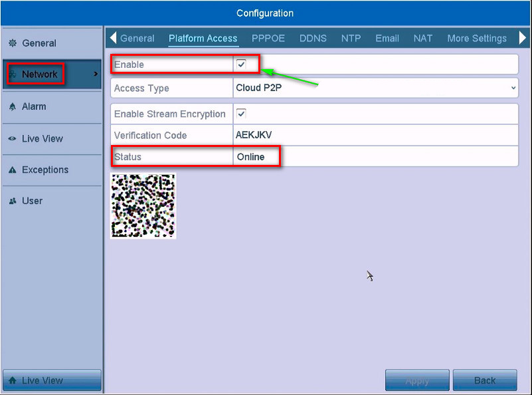Open Exceptions settings in the sidebar
This screenshot has height=395, width=532.
[x=52, y=170]
